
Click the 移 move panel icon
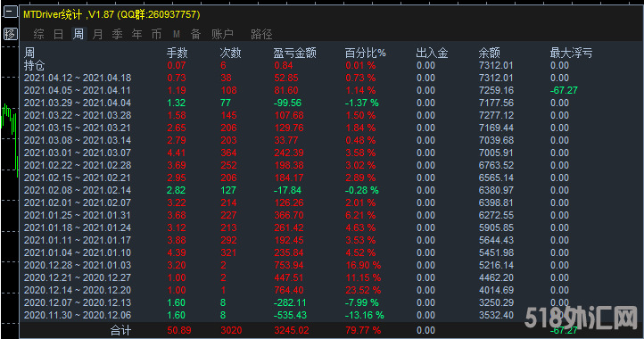pyautogui.click(x=11, y=34)
